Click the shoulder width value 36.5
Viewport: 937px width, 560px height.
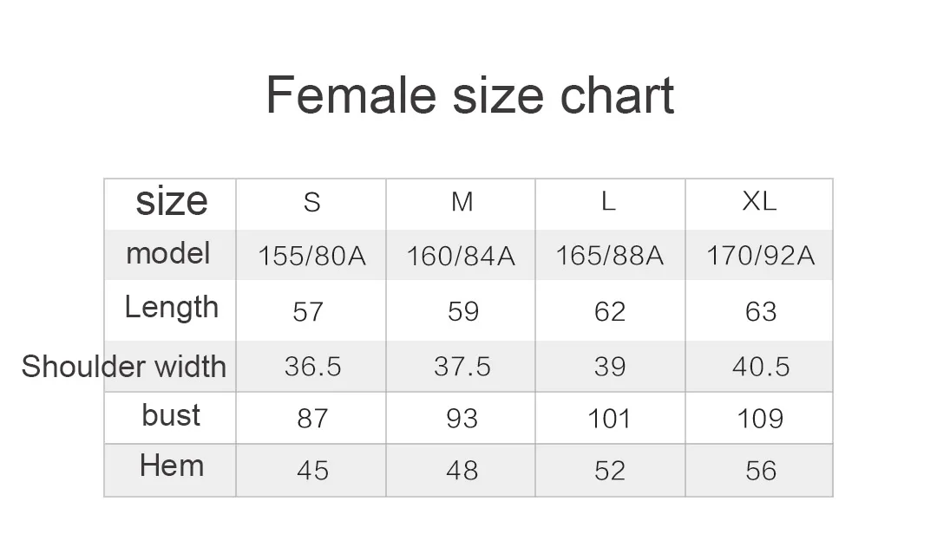[312, 367]
